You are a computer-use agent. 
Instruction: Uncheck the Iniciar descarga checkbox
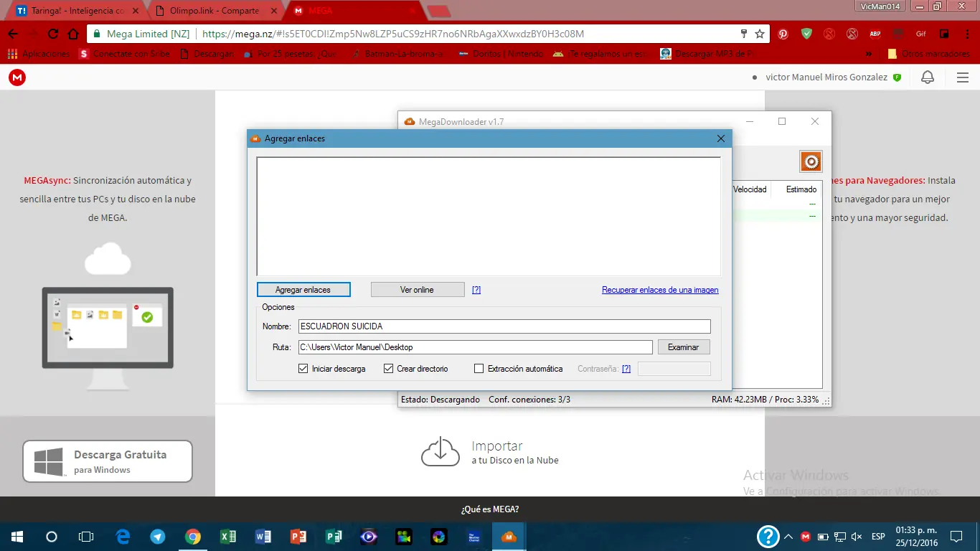point(303,369)
